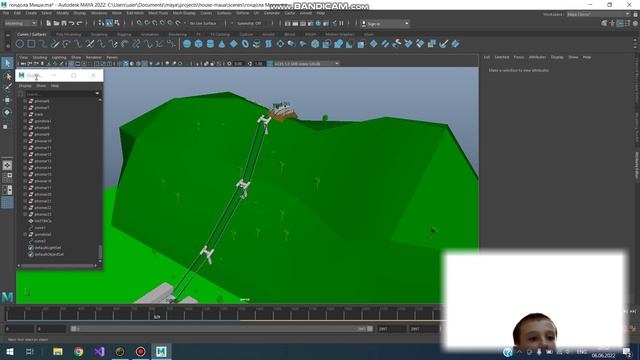Screen dimensions: 640x360
Task: Select the NURBS circle icon on the shelf
Action: point(20,44)
